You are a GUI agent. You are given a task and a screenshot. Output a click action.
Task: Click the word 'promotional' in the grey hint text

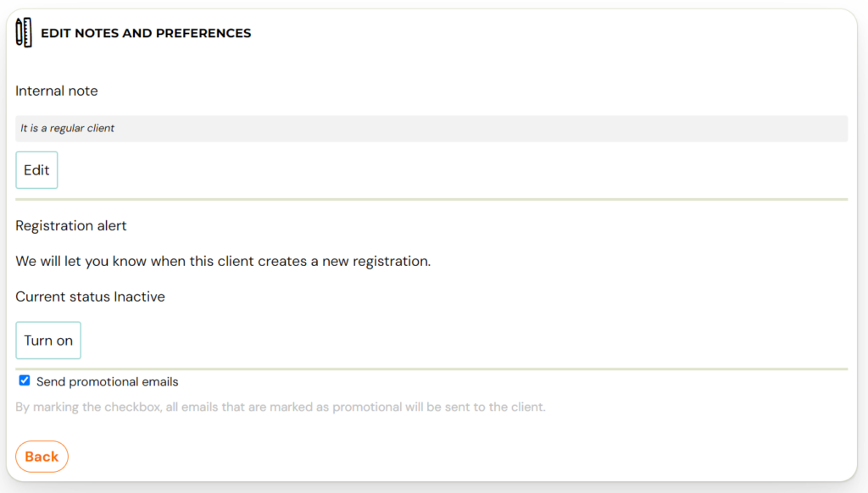point(367,407)
